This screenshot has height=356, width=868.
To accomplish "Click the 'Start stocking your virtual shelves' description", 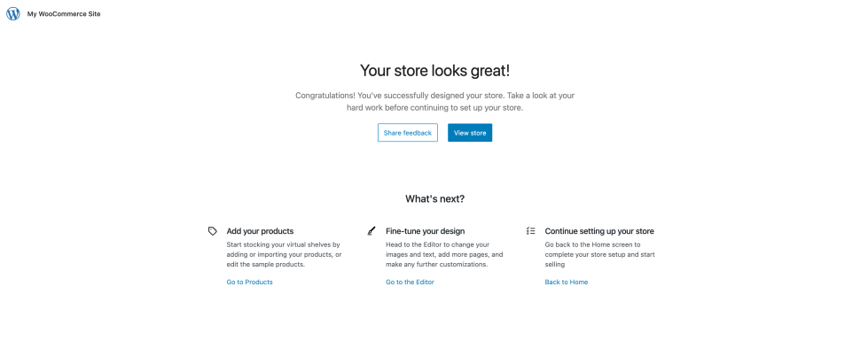I will coord(283,244).
